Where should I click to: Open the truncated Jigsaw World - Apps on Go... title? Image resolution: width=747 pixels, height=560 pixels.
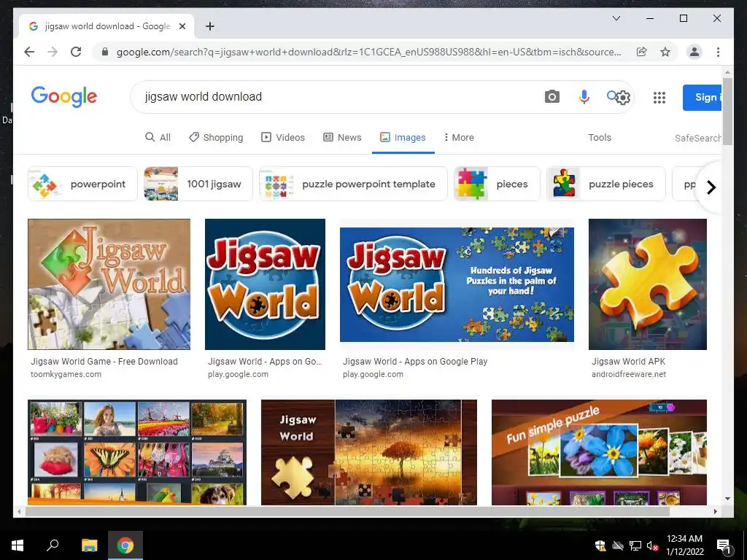pos(265,362)
